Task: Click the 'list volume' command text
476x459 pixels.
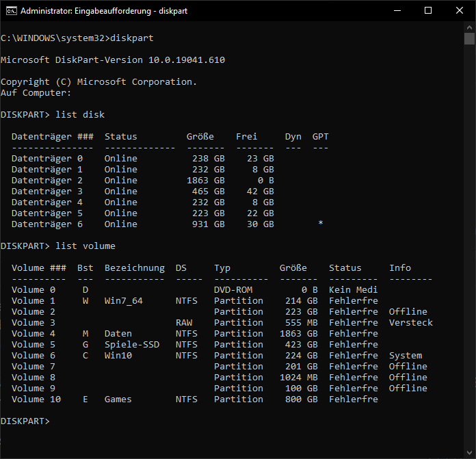Action: pos(85,246)
